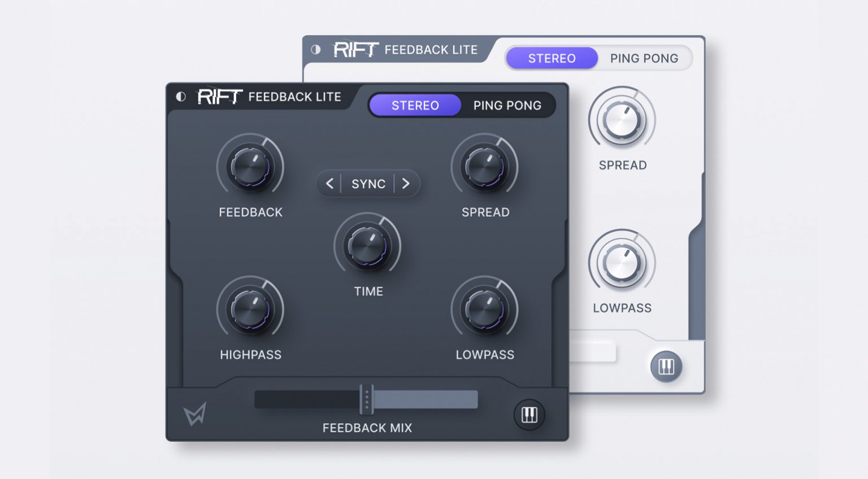Viewport: 868px width, 479px height.
Task: Open piano keyboard icon in light plugin
Action: pyautogui.click(x=666, y=367)
